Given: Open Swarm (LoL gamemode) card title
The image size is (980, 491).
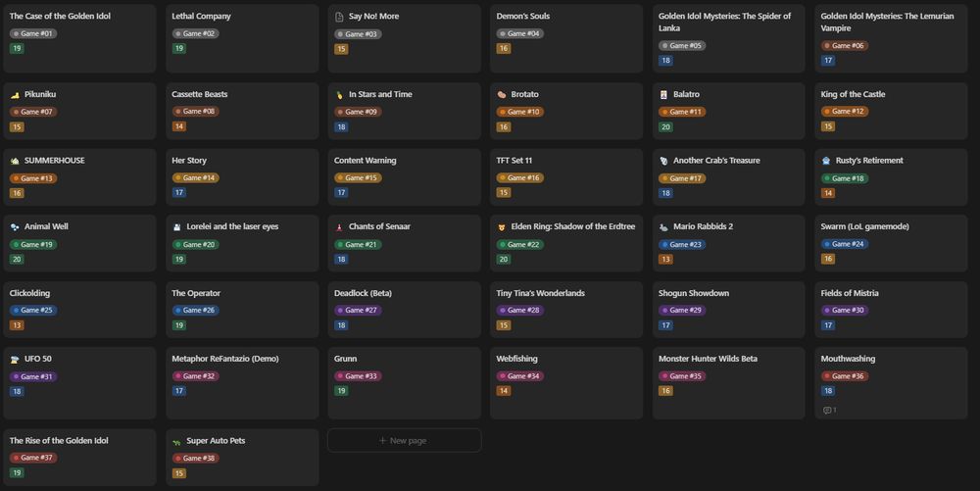Looking at the screenshot, I should (x=865, y=226).
